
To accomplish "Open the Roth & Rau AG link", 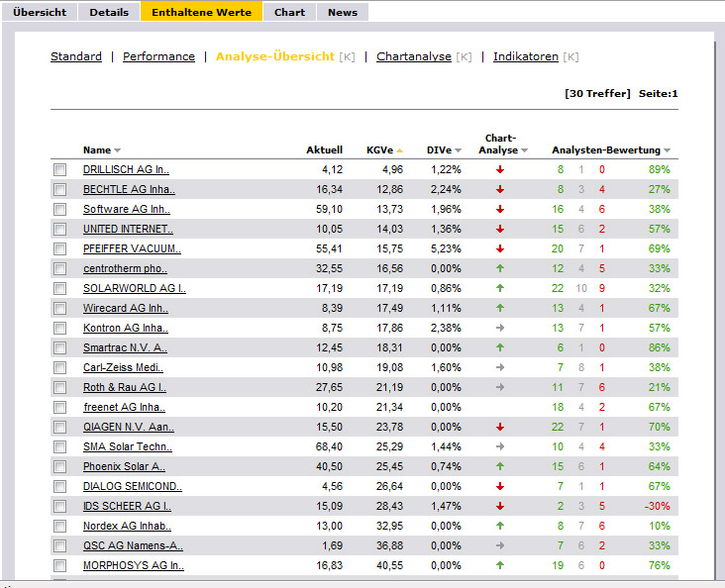I will pos(125,387).
